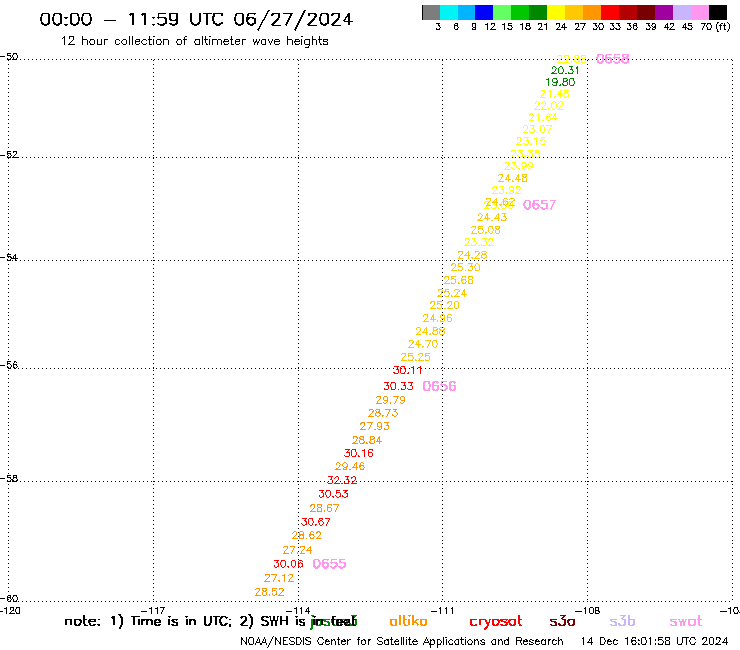Click the red wave height value 30.11
This screenshot has width=740, height=650.
tap(407, 371)
